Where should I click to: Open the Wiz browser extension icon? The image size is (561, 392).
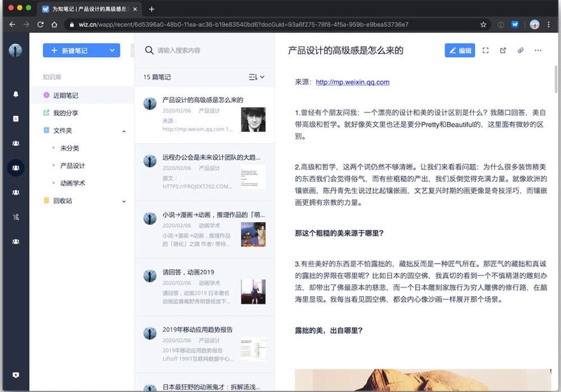(x=515, y=24)
